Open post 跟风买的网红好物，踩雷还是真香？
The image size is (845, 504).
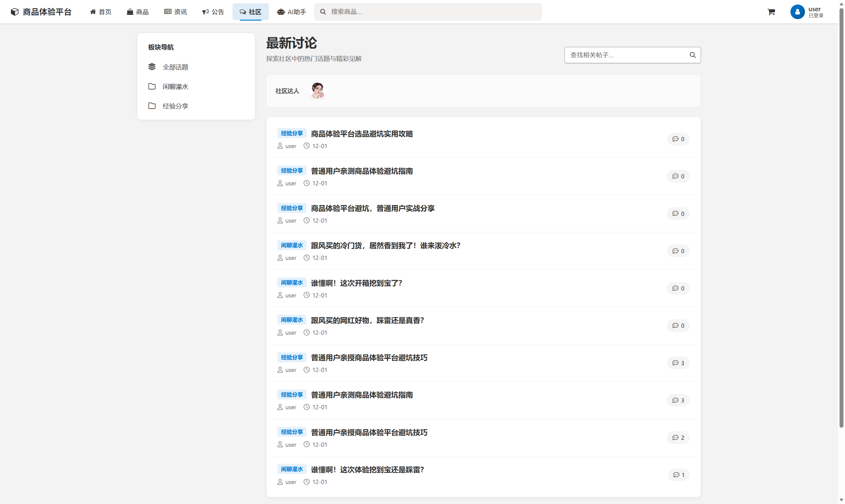tap(367, 320)
